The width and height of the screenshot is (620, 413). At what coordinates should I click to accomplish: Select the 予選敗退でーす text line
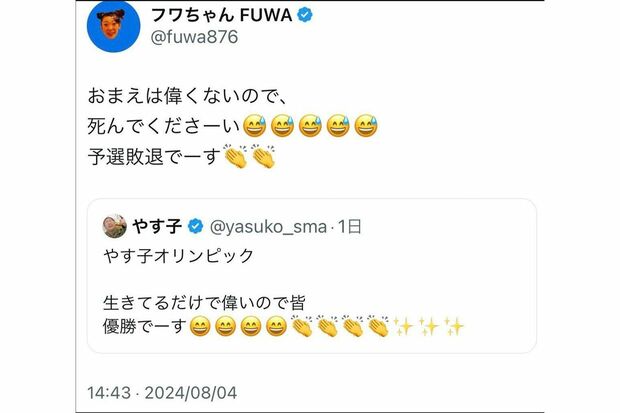tap(154, 158)
